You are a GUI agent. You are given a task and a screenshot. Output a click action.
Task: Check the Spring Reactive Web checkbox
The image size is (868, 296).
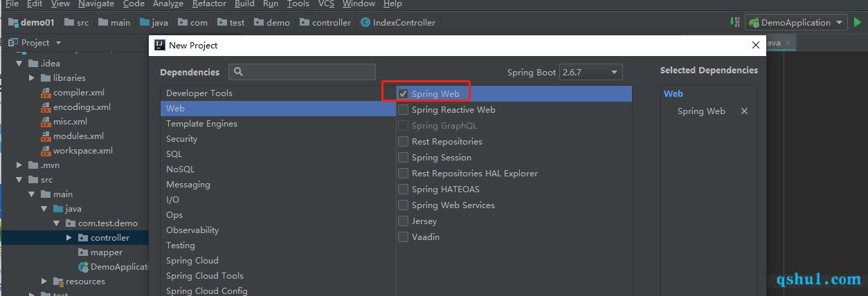click(x=403, y=110)
